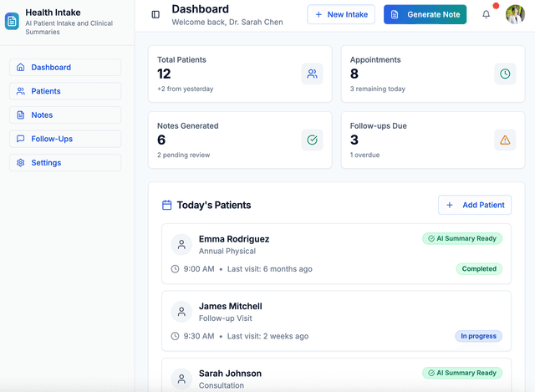Toggle the sidebar panel icon
The width and height of the screenshot is (535, 392).
coord(155,14)
